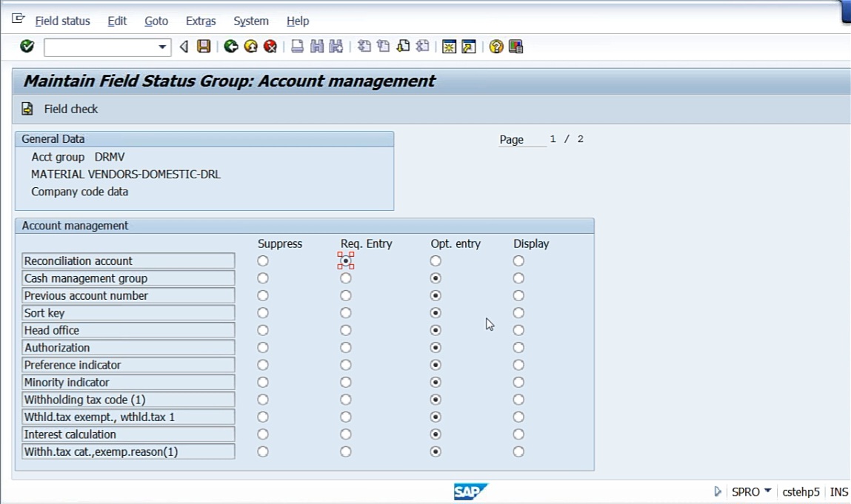The image size is (851, 504).
Task: Click the green Enter checkmark icon
Action: [27, 47]
